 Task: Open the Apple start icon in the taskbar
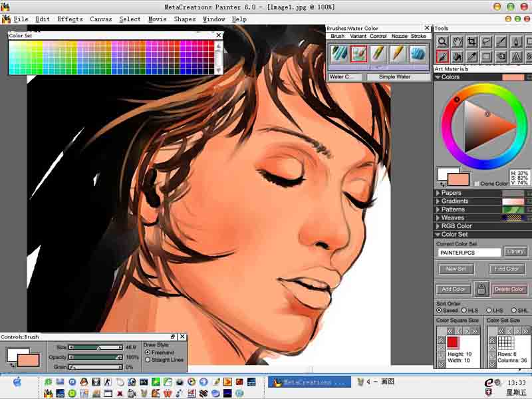(17, 382)
